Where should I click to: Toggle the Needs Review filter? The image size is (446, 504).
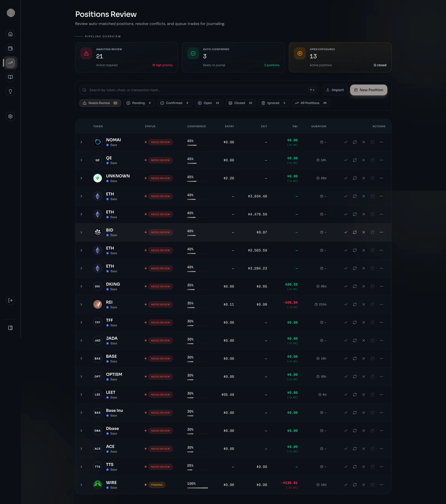pos(100,103)
